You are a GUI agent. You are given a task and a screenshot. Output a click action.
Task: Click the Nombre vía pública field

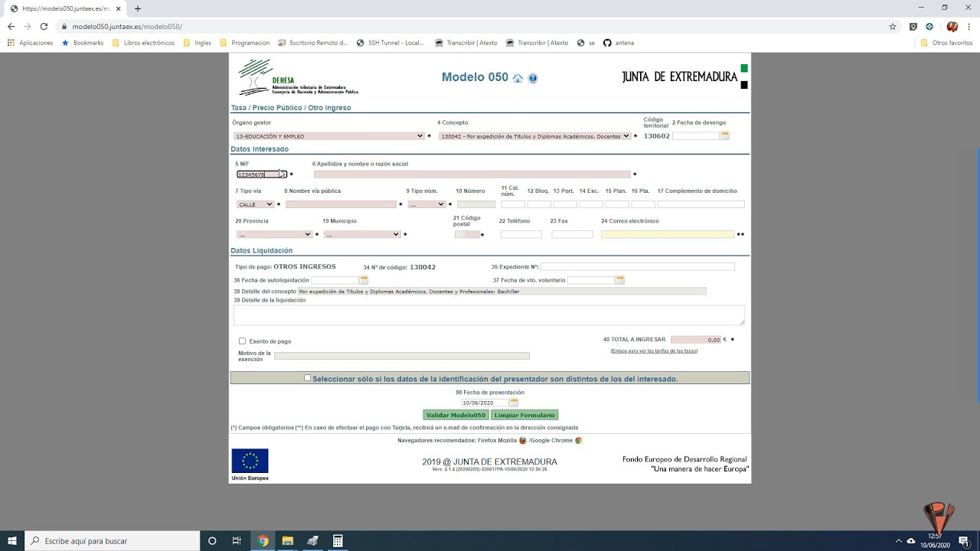[x=341, y=204]
